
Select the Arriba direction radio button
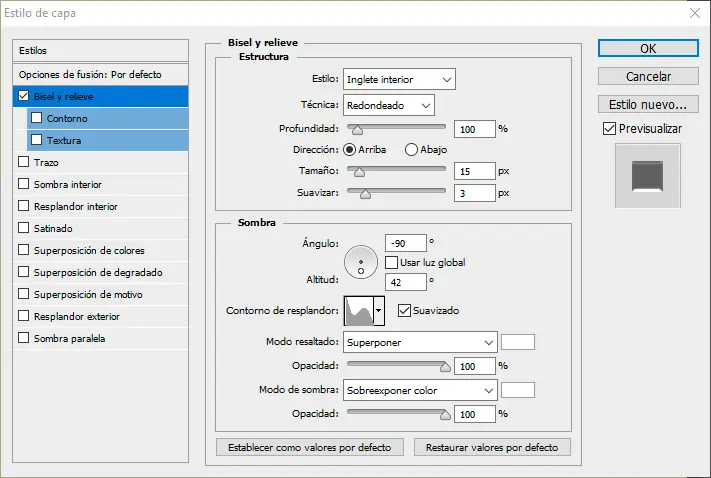point(350,150)
